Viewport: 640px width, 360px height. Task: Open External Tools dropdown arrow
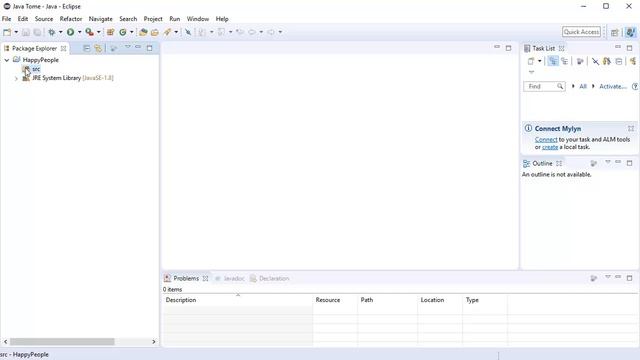[98, 32]
